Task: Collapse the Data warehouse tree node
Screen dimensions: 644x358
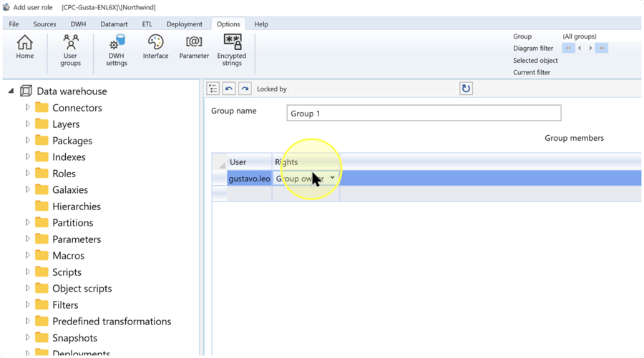Action: pos(11,91)
